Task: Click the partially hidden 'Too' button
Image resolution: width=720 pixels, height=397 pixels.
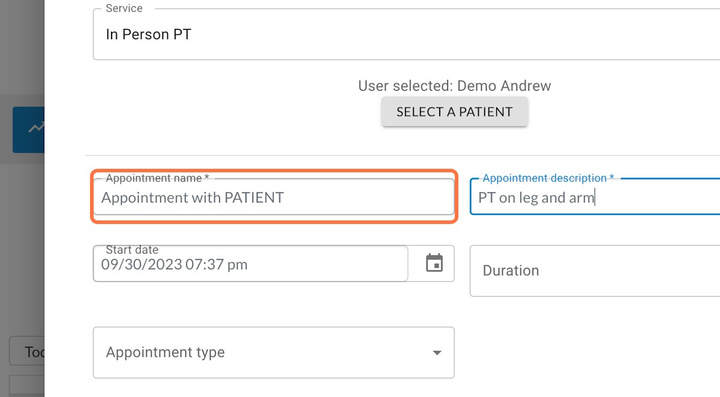Action: (27, 352)
